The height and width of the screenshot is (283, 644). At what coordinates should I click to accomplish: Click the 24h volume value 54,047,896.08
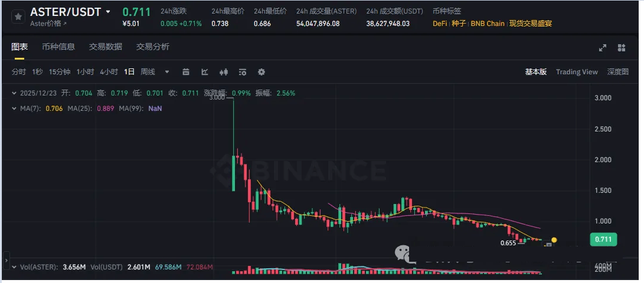point(318,24)
